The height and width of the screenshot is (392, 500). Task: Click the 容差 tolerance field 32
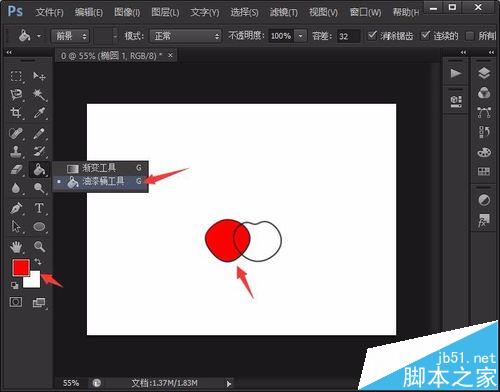coord(349,36)
